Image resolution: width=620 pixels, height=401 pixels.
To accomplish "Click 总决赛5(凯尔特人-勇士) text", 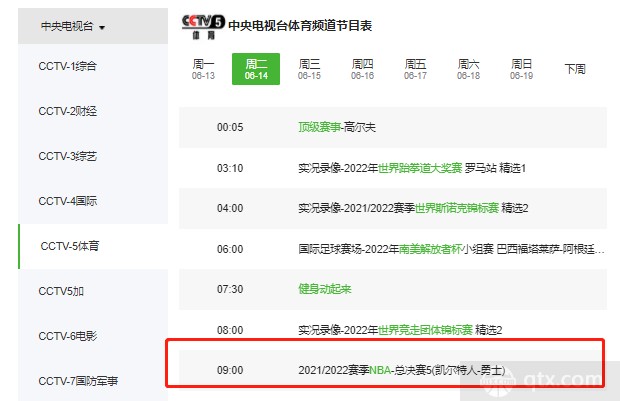I will click(450, 371).
